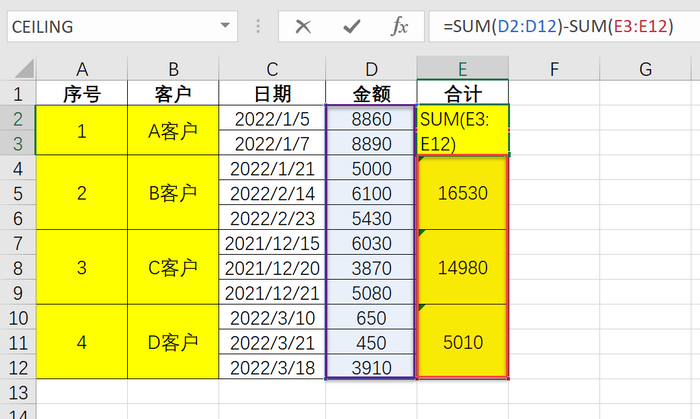The height and width of the screenshot is (419, 700).
Task: Select column G header
Action: click(x=645, y=69)
